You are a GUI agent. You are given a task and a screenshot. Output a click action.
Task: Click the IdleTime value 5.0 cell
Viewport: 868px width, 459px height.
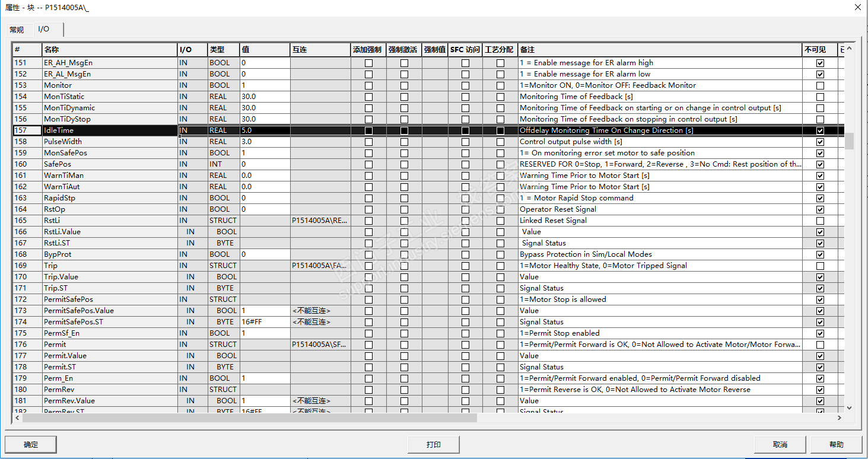point(265,130)
